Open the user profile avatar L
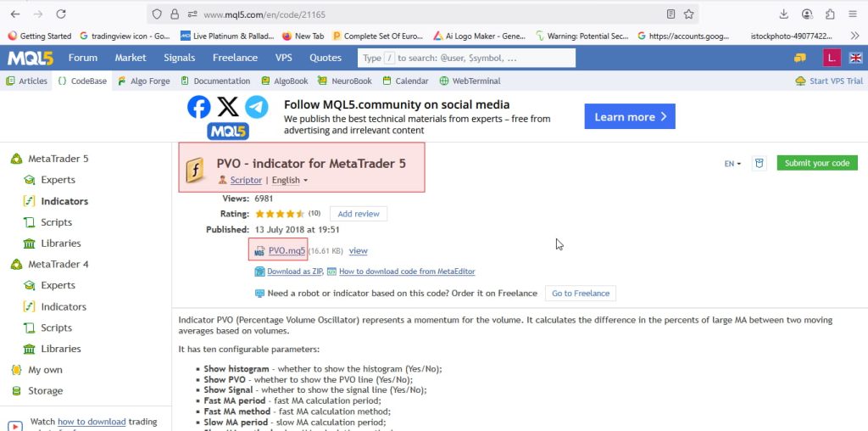Viewport: 868px width, 431px height. pos(832,58)
